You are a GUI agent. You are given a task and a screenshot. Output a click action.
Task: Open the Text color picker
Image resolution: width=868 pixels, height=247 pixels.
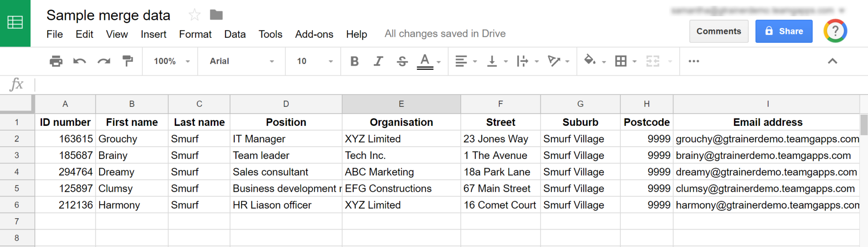(425, 61)
